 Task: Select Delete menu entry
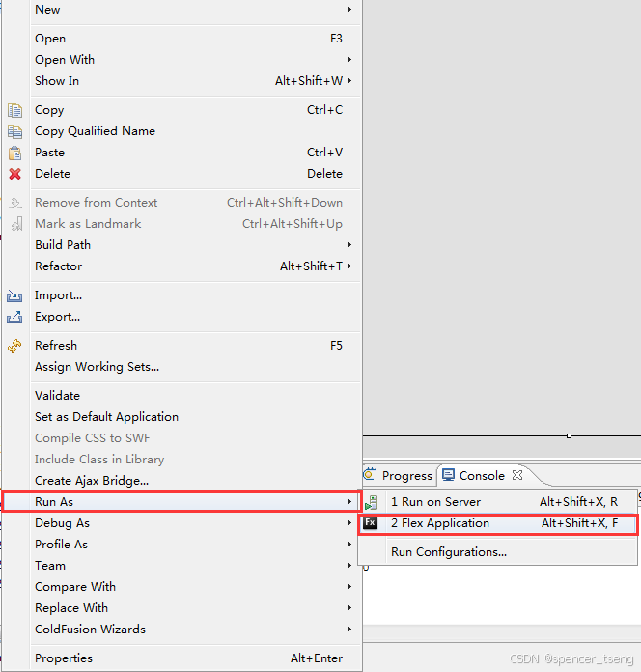181,174
